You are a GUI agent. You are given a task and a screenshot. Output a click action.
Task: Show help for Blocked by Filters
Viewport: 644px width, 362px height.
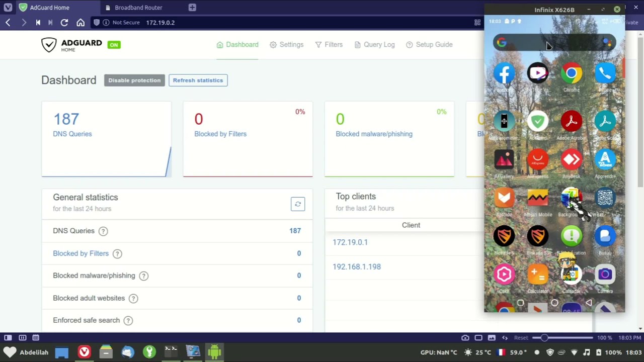click(117, 254)
